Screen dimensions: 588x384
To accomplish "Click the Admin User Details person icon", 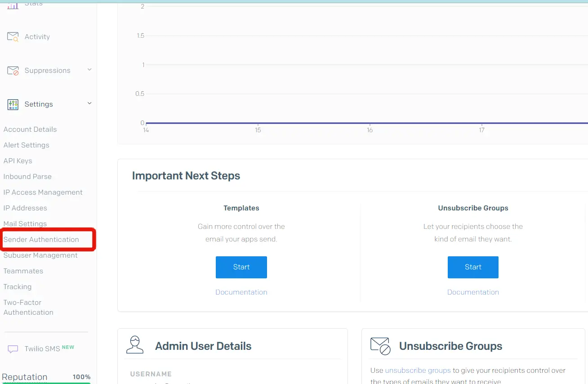I will pyautogui.click(x=135, y=345).
